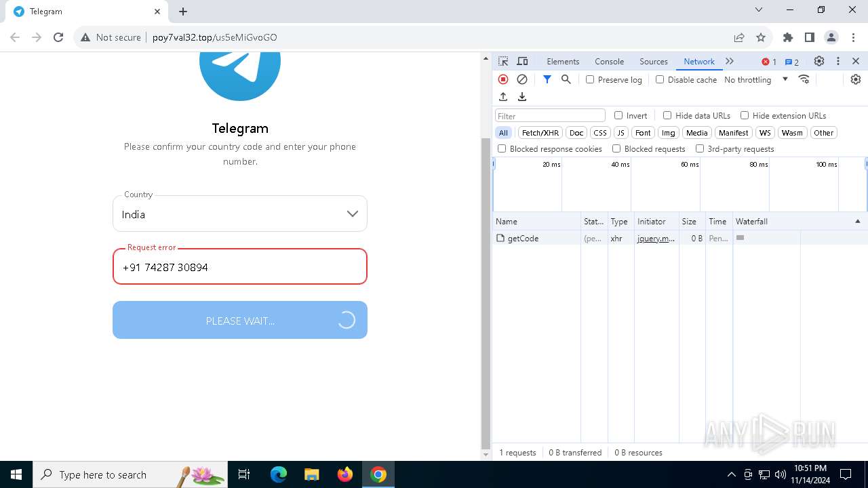868x488 pixels.
Task: Filter requests by Img
Action: (x=669, y=133)
